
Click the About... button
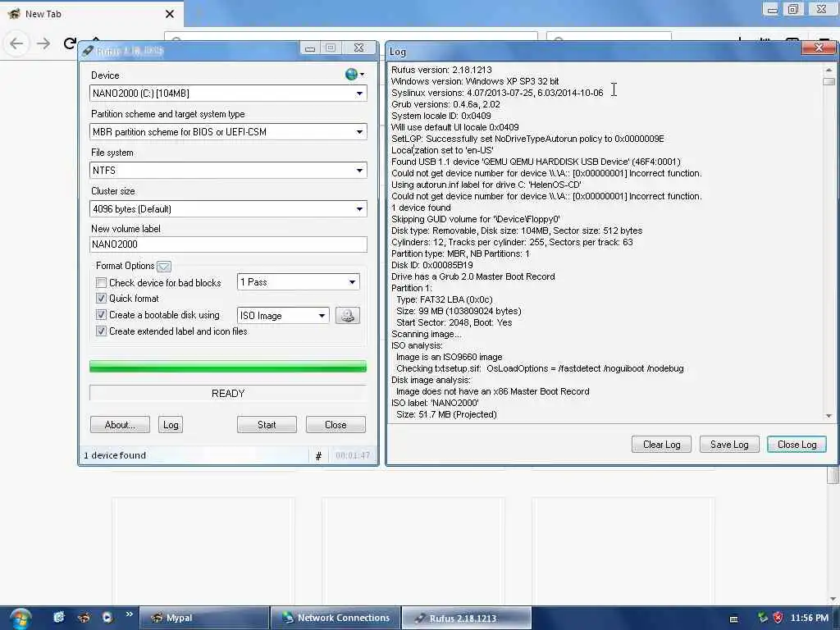[x=120, y=425]
